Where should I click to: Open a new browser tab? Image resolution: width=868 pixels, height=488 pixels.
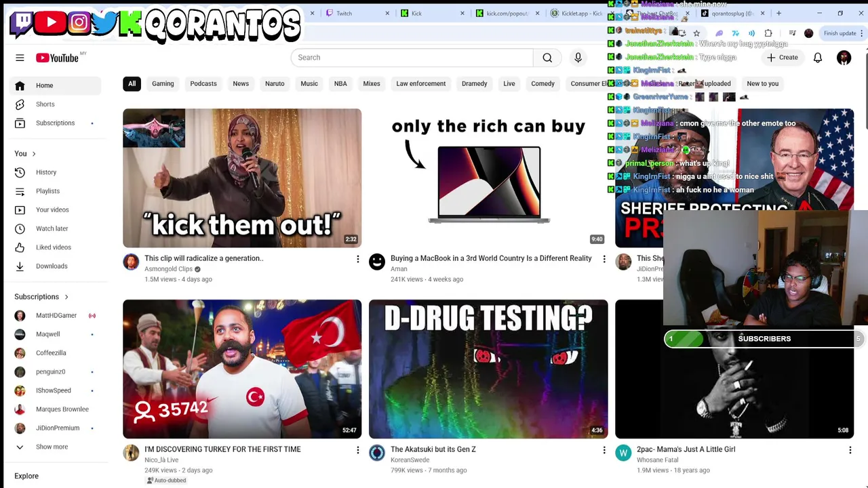(x=778, y=13)
